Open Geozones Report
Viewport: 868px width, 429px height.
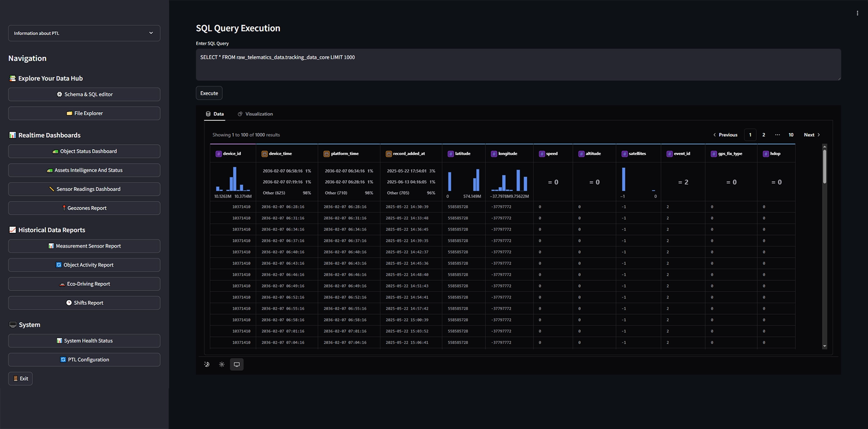pyautogui.click(x=84, y=208)
